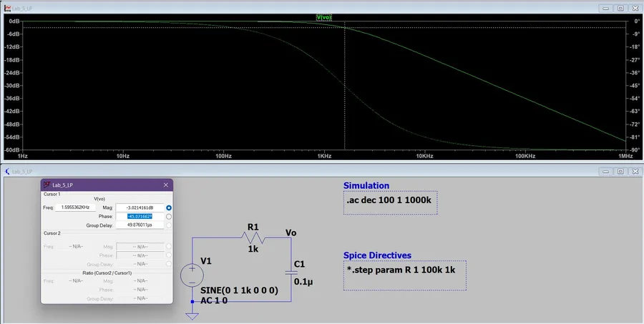
Task: Click the 1KHz frequency axis label
Action: click(324, 157)
